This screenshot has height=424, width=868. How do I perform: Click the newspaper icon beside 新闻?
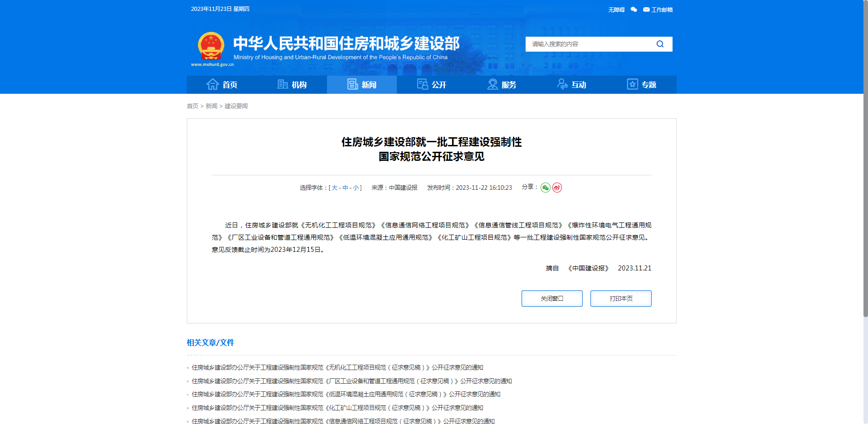click(x=353, y=84)
